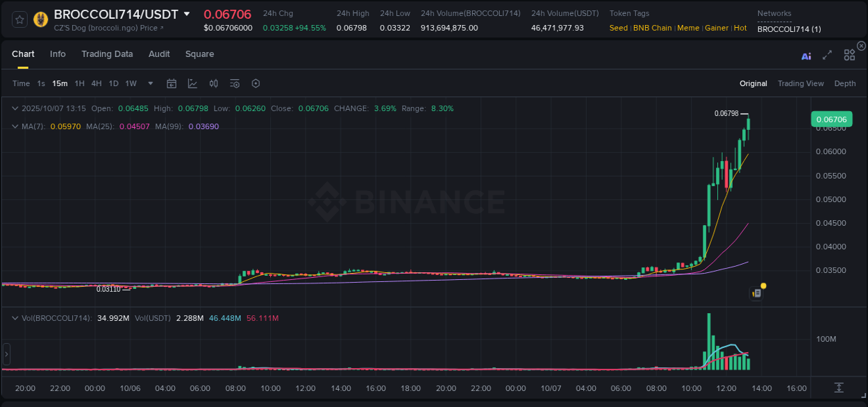Click the BROCCOLI714 token logo
The height and width of the screenshot is (407, 868).
click(40, 19)
